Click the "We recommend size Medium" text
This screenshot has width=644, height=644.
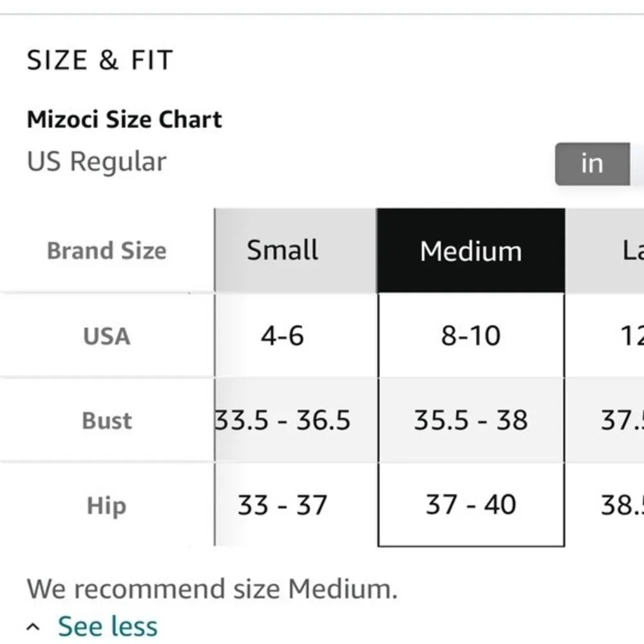coord(212,589)
